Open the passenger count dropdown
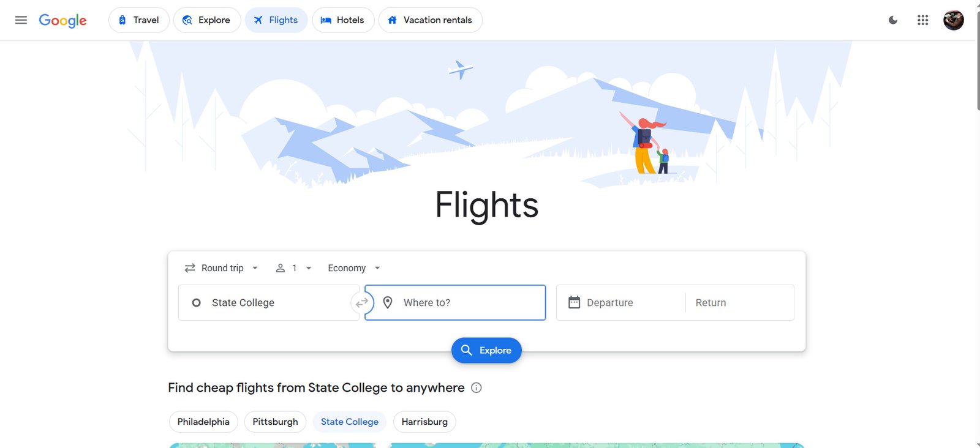The image size is (980, 448). (x=294, y=268)
